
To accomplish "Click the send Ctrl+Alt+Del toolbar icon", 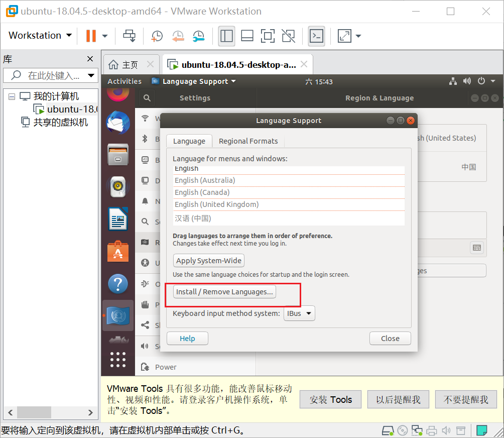I will pos(130,36).
